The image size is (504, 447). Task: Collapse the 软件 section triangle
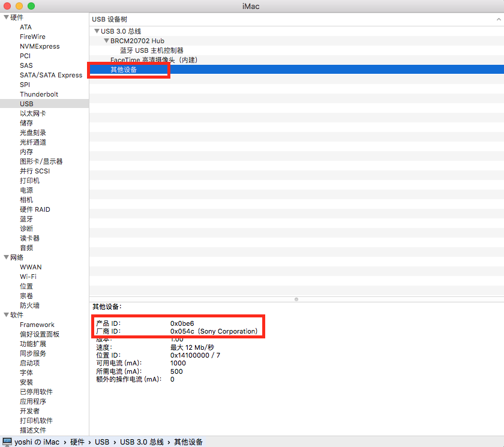[x=6, y=315]
